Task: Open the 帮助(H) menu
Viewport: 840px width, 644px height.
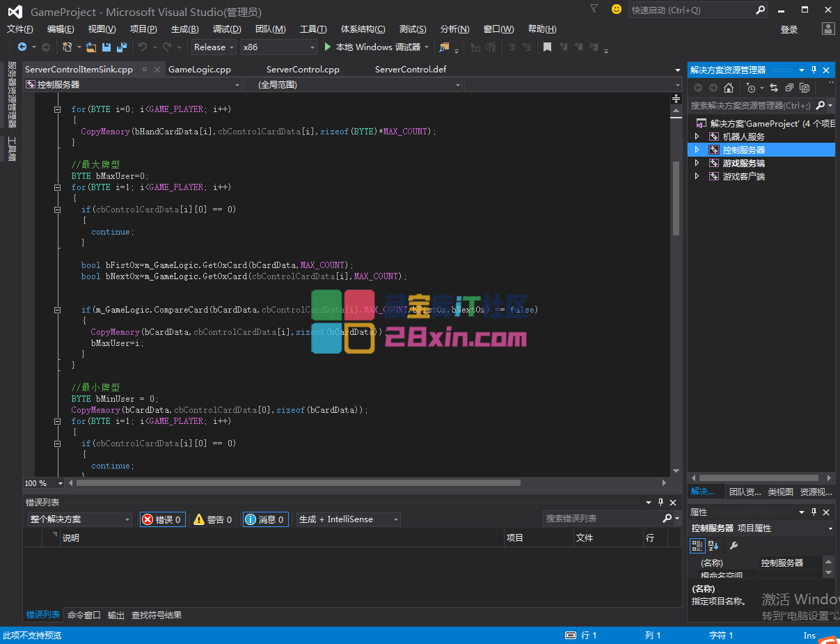Action: [x=542, y=29]
